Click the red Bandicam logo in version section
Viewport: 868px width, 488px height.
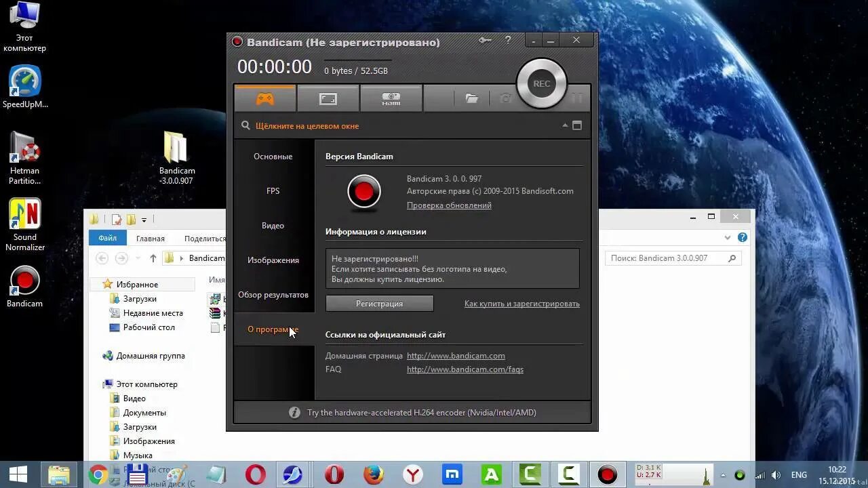click(364, 191)
